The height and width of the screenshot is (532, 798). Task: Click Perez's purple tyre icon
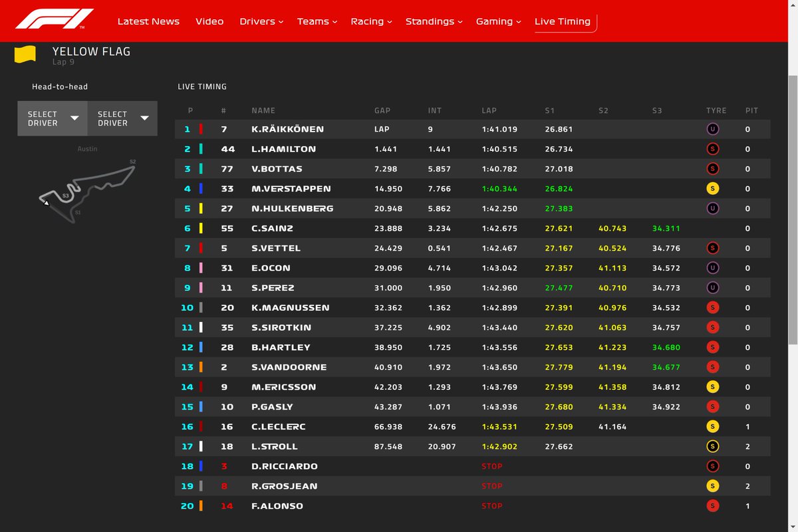(712, 288)
